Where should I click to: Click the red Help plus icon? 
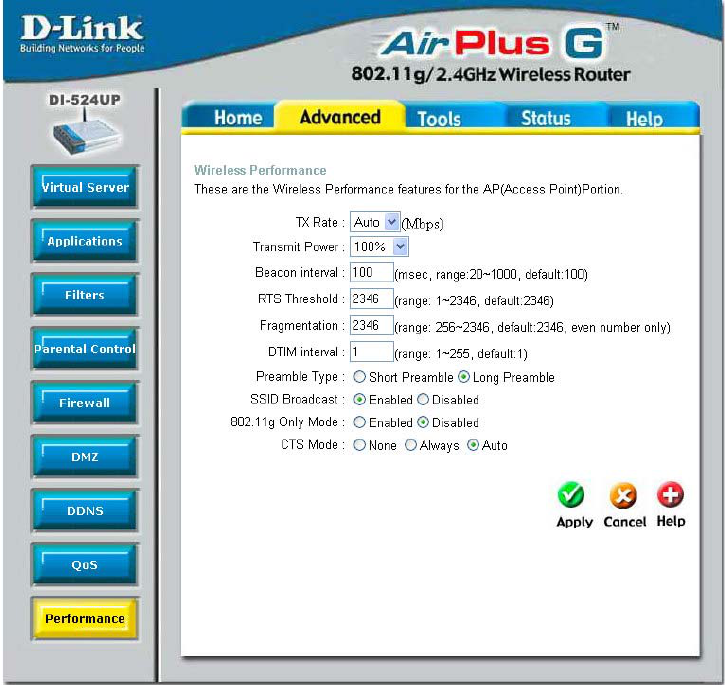click(670, 494)
